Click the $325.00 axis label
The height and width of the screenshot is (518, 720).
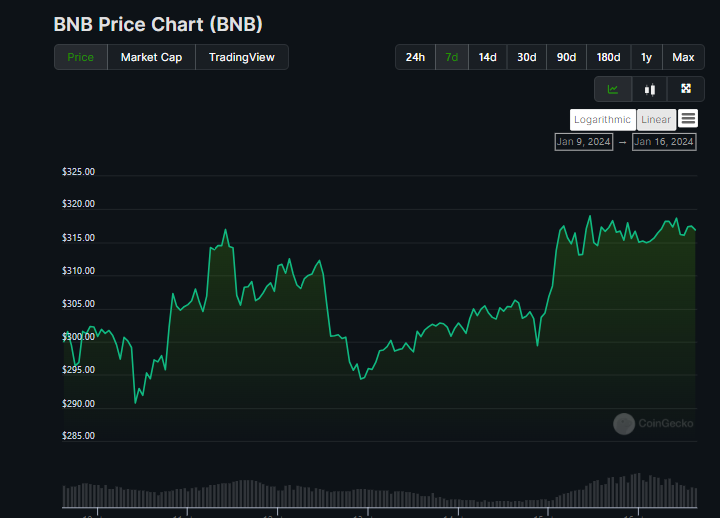(79, 172)
